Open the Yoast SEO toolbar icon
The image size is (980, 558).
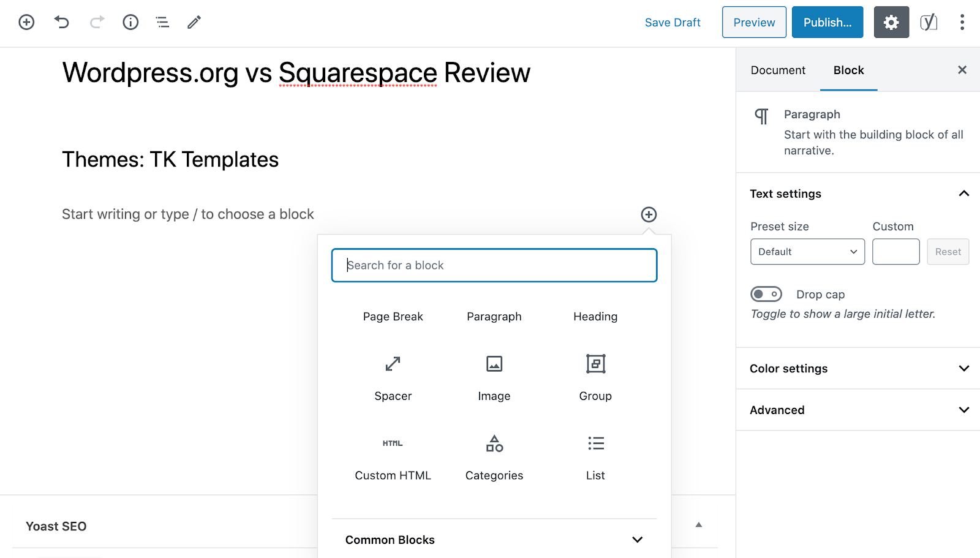click(x=929, y=23)
